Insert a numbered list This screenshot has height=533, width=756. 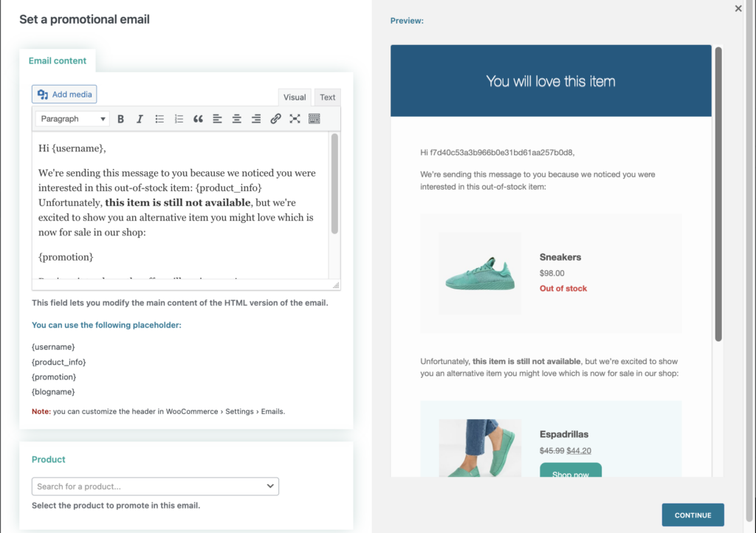point(179,119)
